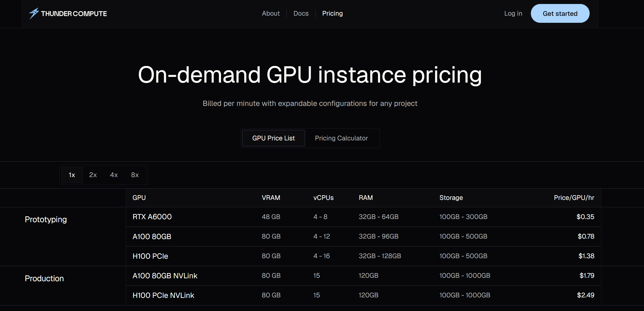Click the $2.49 price cell

pyautogui.click(x=585, y=295)
